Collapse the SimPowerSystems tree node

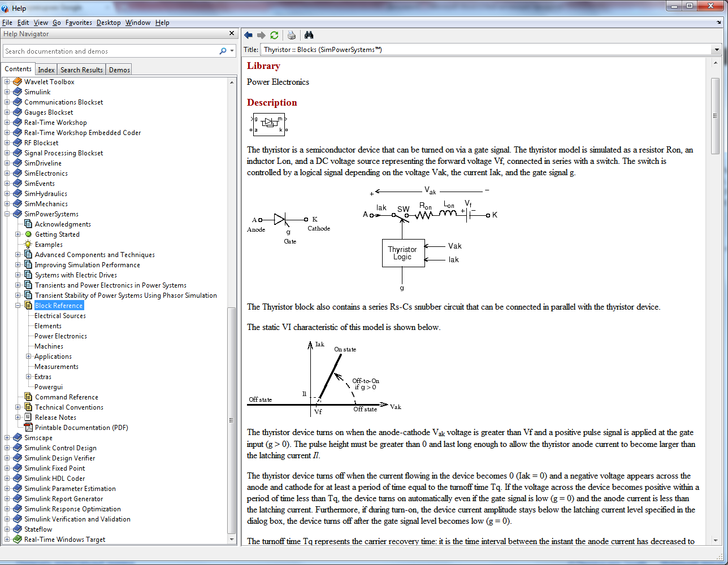(x=7, y=214)
